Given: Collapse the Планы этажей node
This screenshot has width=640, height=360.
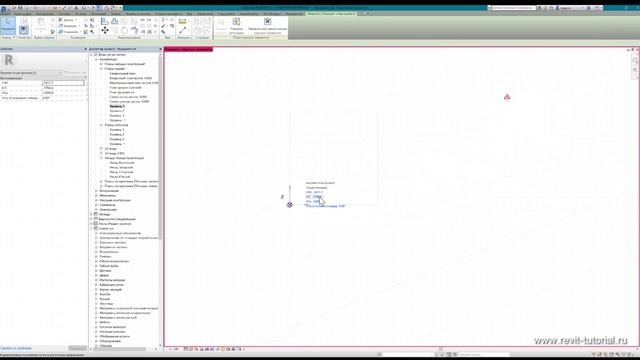Looking at the screenshot, I should pyautogui.click(x=101, y=69).
